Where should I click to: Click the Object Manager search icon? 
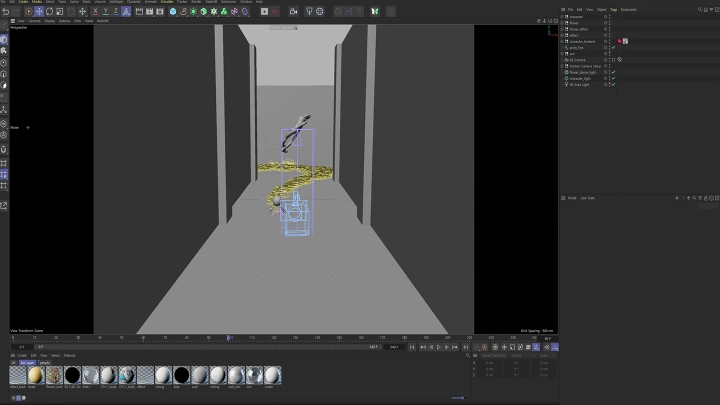pos(700,9)
